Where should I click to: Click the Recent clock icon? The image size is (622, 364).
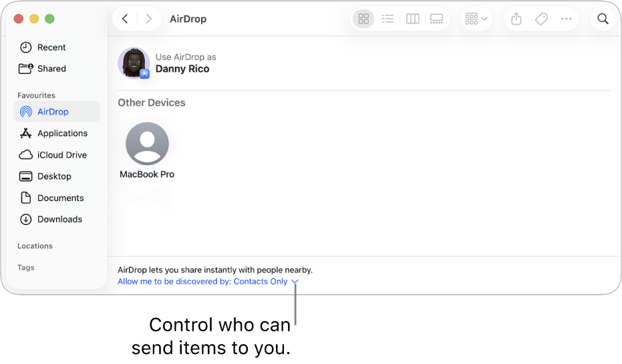(26, 47)
